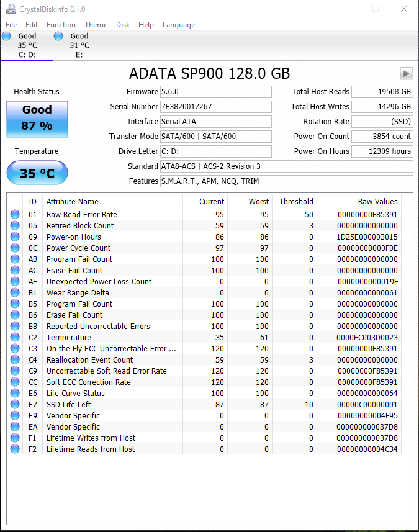
Task: Click the CrystalDiskInfo app icon in title bar
Action: click(x=11, y=9)
